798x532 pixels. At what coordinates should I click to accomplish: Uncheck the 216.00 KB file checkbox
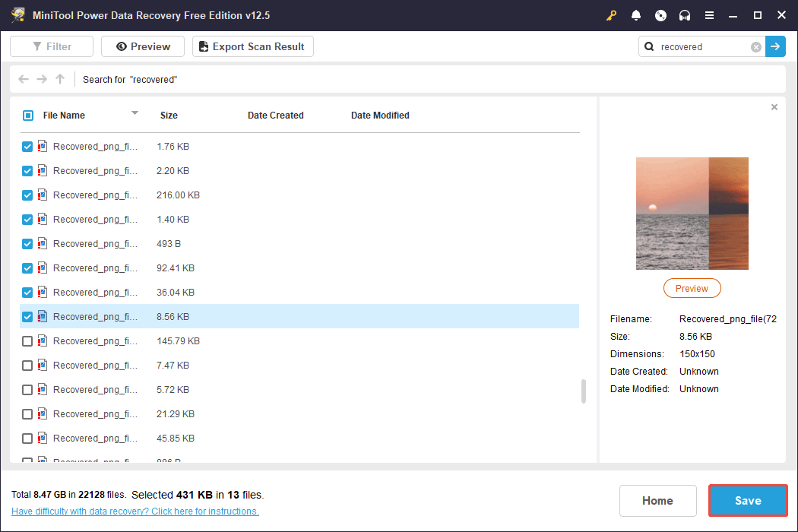click(27, 195)
